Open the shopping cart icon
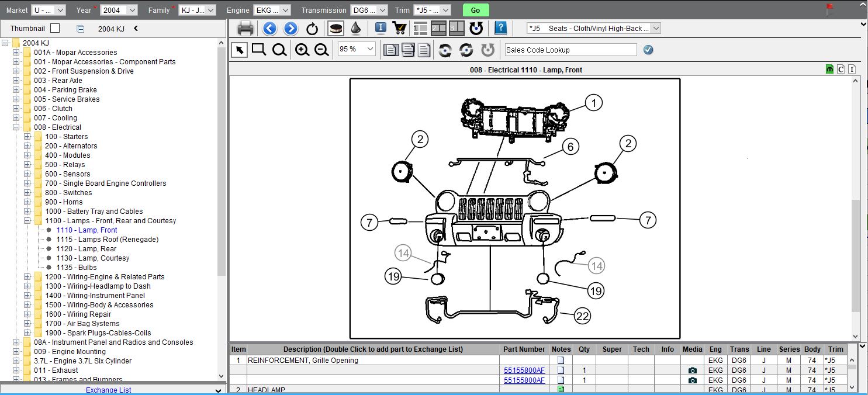 click(400, 28)
